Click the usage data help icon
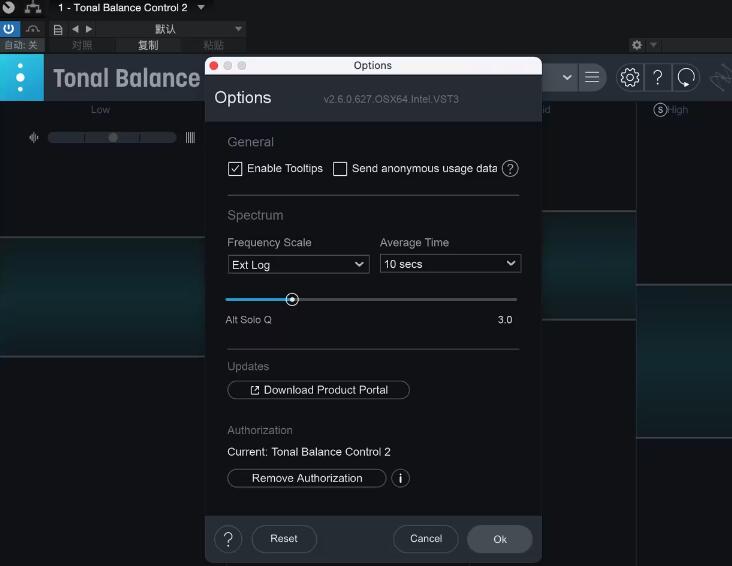This screenshot has height=566, width=732. pos(510,169)
